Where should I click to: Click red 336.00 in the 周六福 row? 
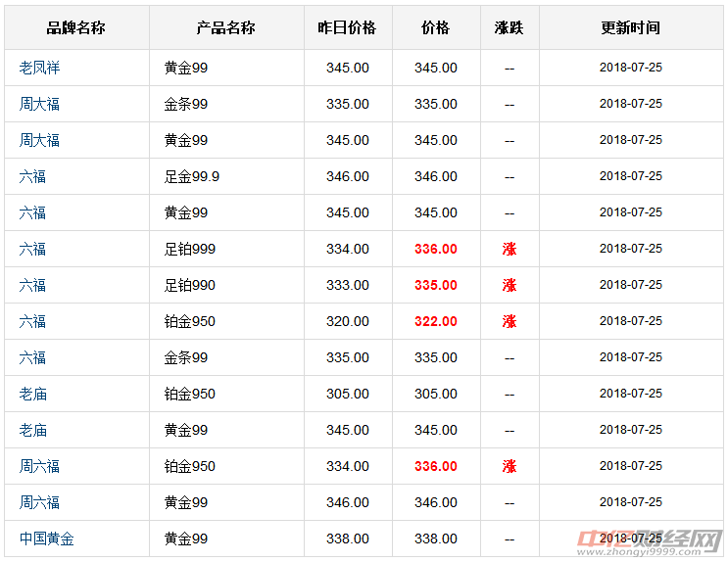(436, 466)
